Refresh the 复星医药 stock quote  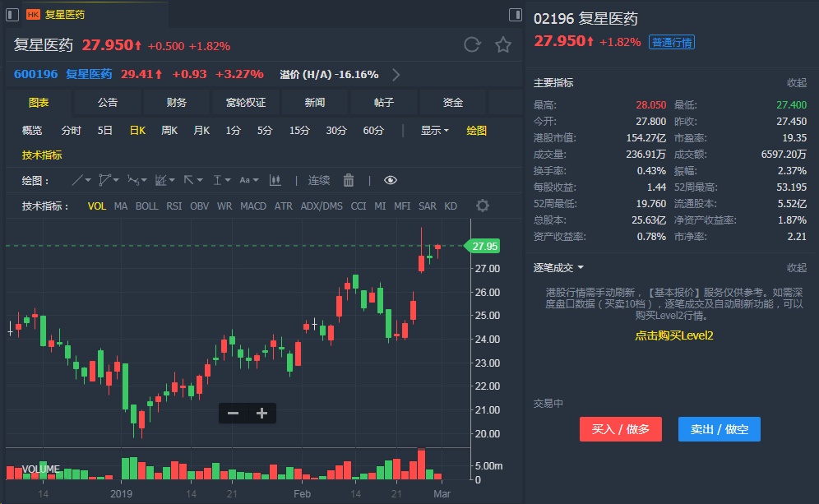(x=472, y=44)
